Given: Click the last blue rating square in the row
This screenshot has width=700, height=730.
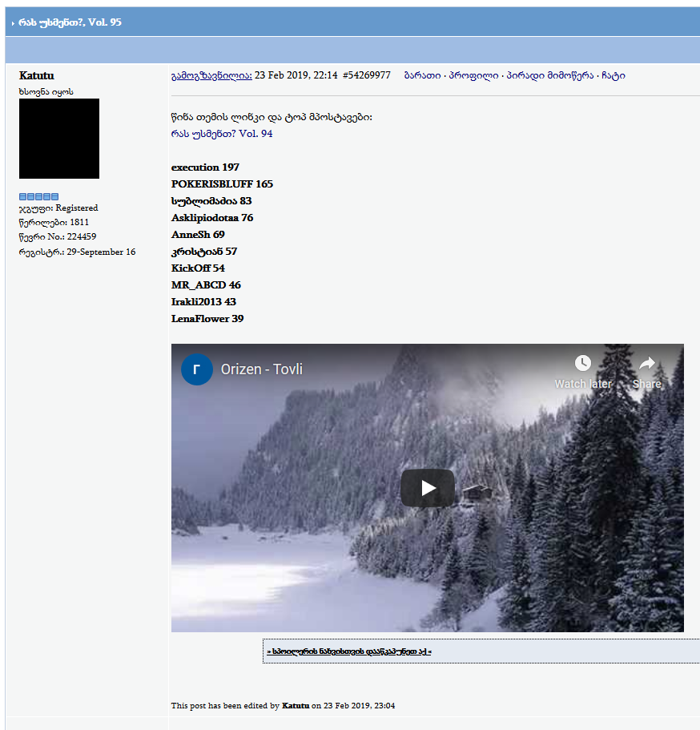Looking at the screenshot, I should pyautogui.click(x=54, y=196).
